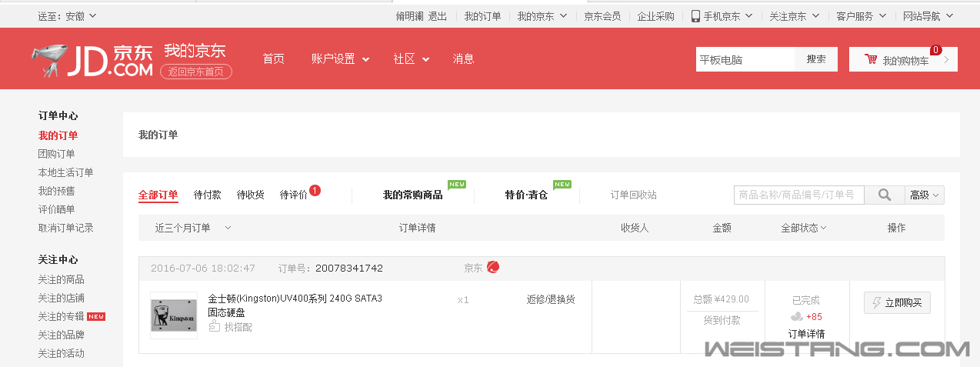Image resolution: width=980 pixels, height=367 pixels.
Task: Click the 搜索 button in header
Action: pos(816,59)
